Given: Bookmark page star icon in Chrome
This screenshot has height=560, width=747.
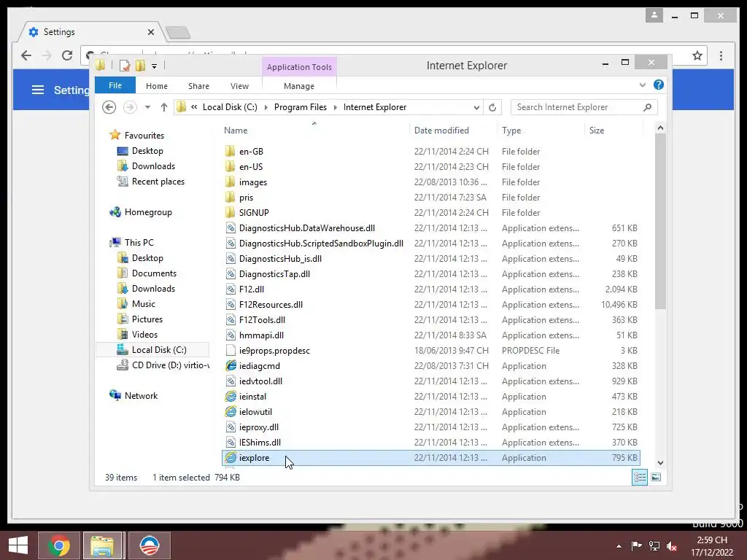Looking at the screenshot, I should point(697,55).
